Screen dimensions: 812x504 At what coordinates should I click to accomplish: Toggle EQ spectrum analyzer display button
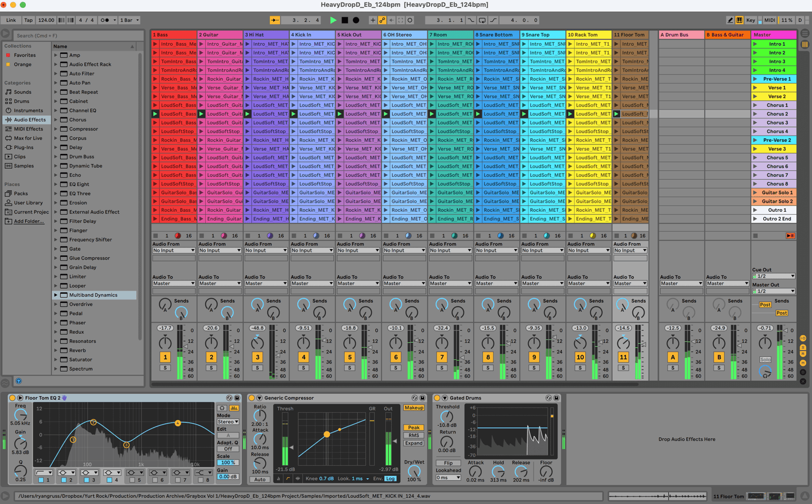[x=234, y=408]
